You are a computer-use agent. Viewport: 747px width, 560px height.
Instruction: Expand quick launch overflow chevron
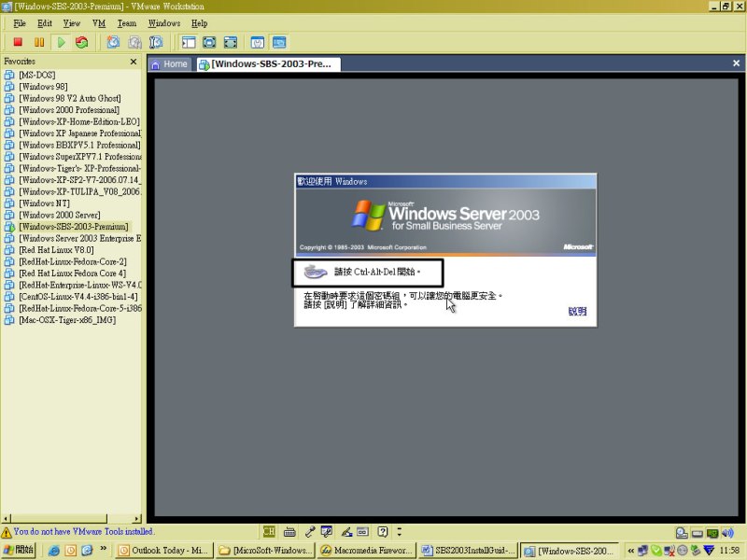click(104, 549)
